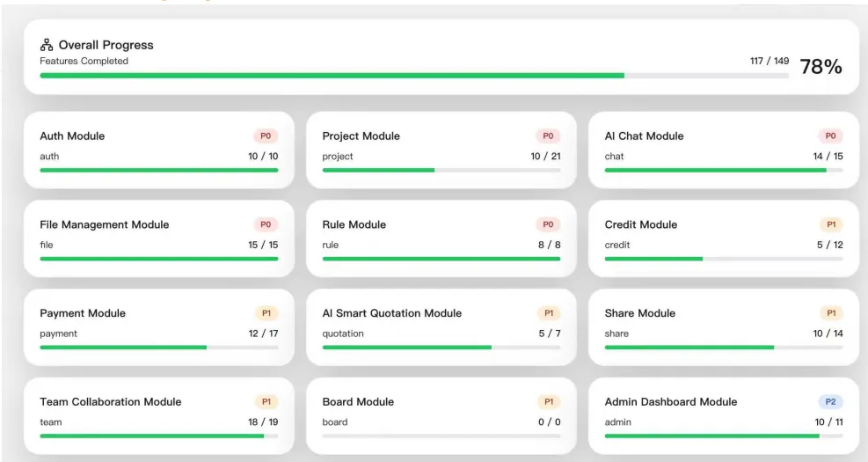Viewport: 868px width, 462px height.
Task: Click the Overall Progress hierarchy icon
Action: [x=47, y=45]
